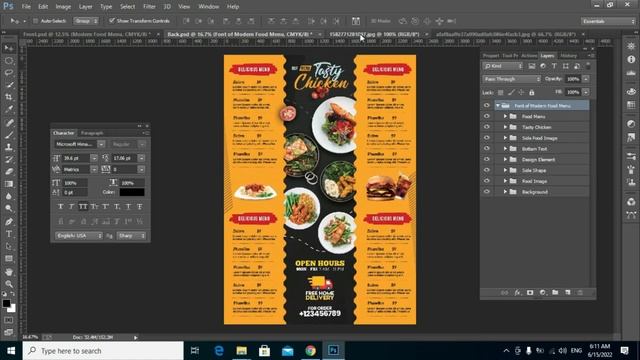Expand the Food Menu group
Screen dimensions: 640x360
point(505,116)
